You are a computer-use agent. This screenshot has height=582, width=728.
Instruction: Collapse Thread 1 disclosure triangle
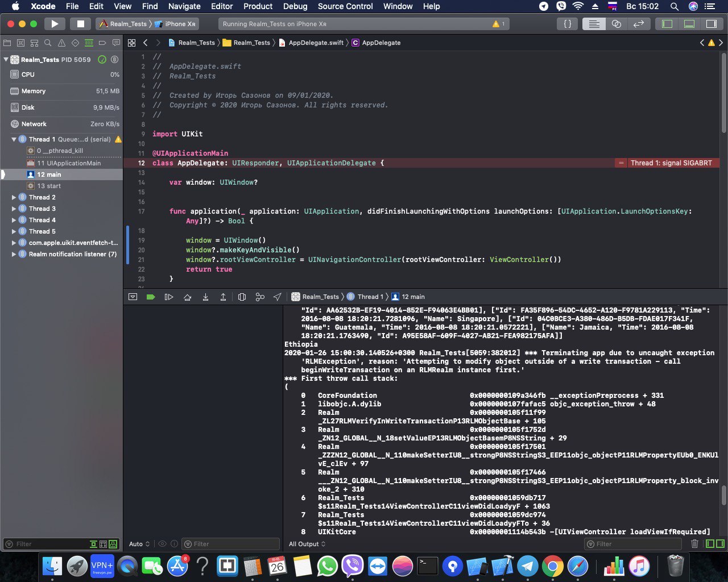[14, 139]
